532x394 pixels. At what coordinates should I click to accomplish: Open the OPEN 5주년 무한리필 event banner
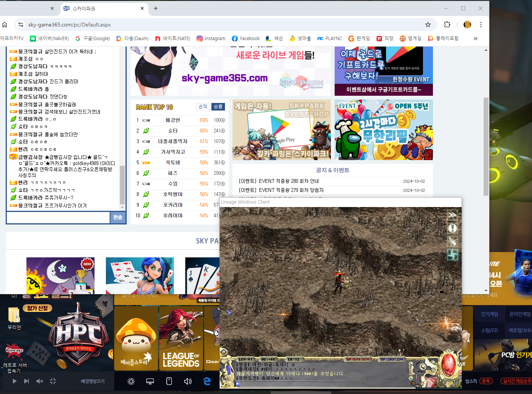coord(384,130)
